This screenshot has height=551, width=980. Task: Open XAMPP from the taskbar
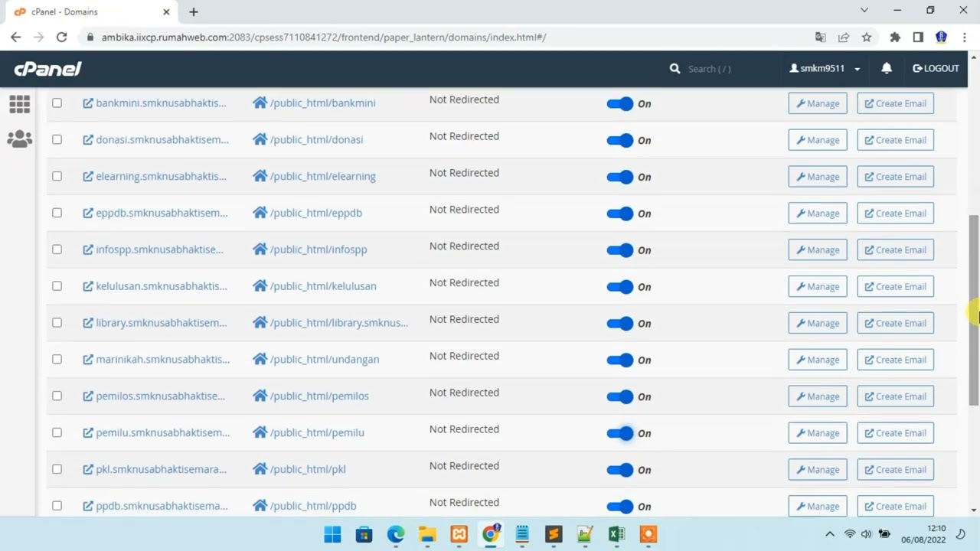point(459,534)
